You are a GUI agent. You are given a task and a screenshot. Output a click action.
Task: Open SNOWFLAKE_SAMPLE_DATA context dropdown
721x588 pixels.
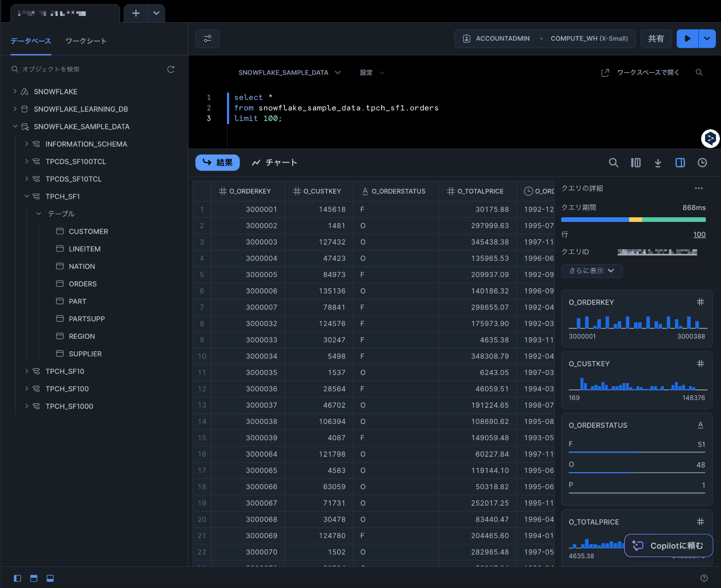(x=289, y=73)
